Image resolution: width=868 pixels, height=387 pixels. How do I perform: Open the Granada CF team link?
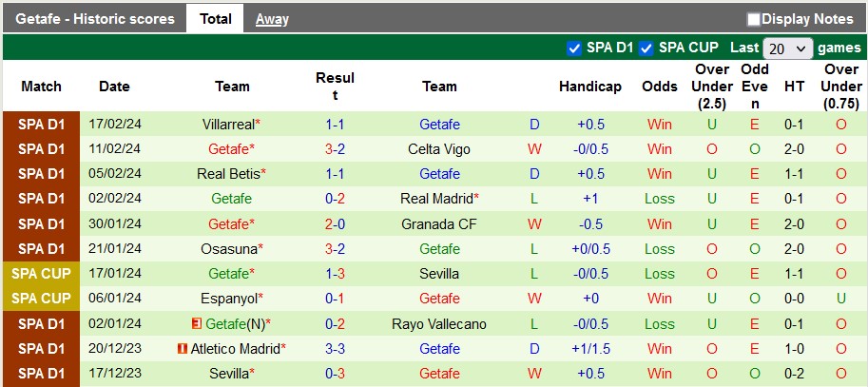[439, 223]
